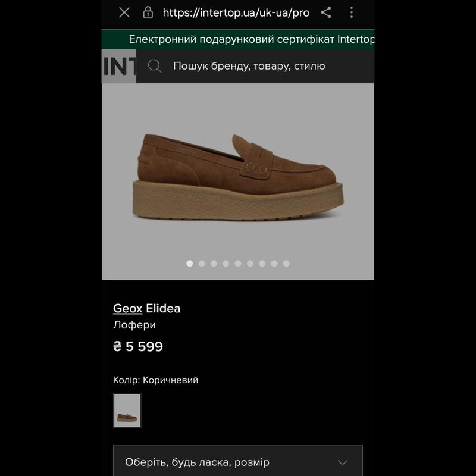The image size is (476, 476).
Task: Click the Elidea product title
Action: (x=163, y=308)
